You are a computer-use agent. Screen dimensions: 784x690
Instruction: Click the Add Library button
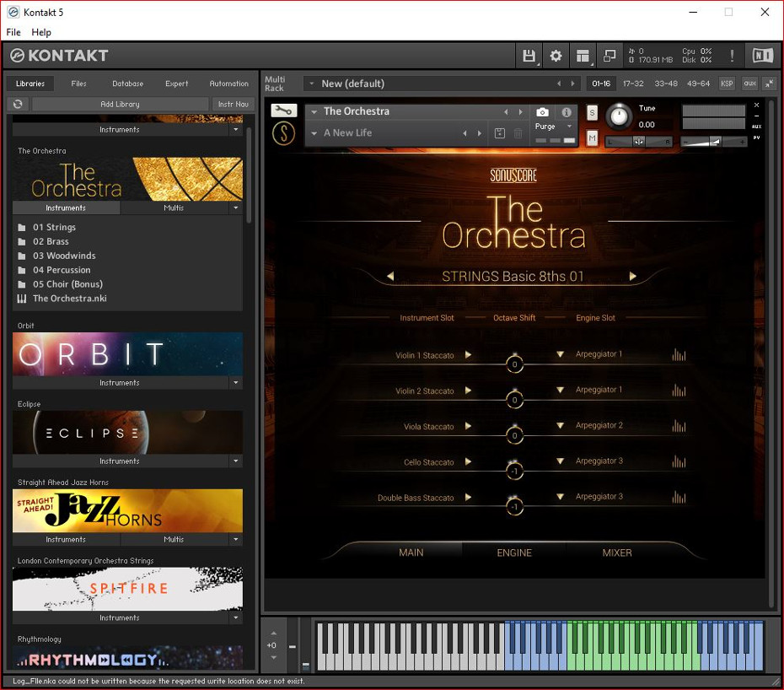[x=120, y=104]
